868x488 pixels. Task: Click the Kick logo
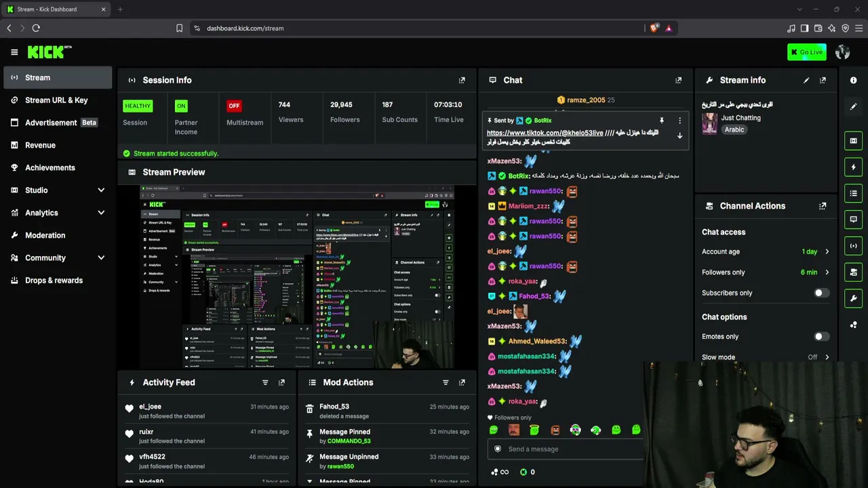[x=50, y=52]
